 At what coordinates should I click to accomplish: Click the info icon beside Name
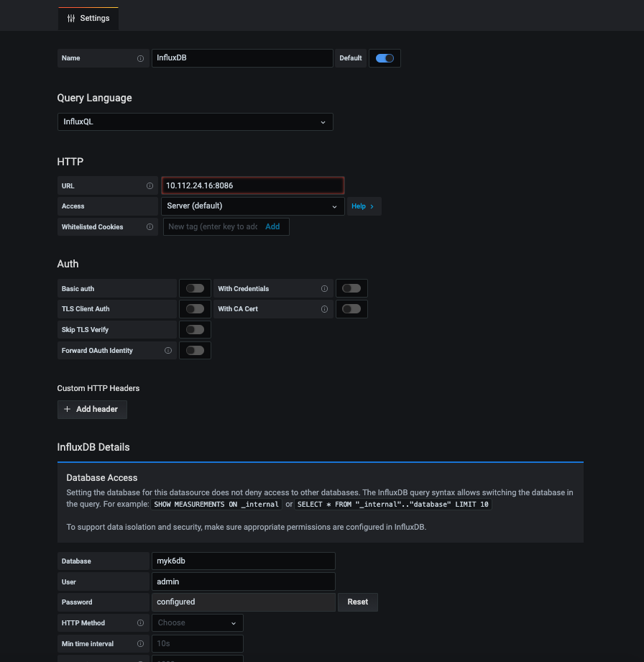pos(140,59)
